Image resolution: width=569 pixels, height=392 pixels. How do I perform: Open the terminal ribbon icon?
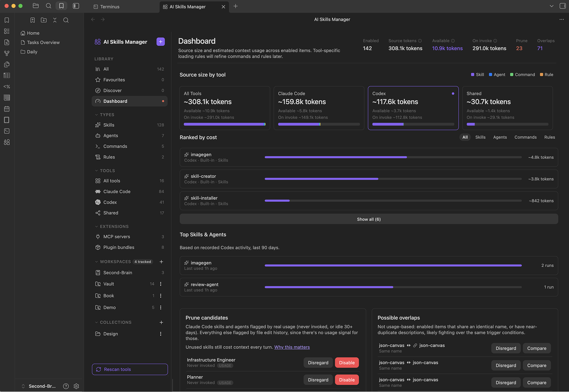(x=7, y=131)
